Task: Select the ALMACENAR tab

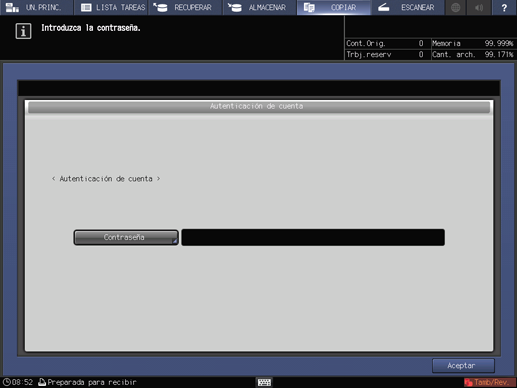Action: [x=260, y=7]
